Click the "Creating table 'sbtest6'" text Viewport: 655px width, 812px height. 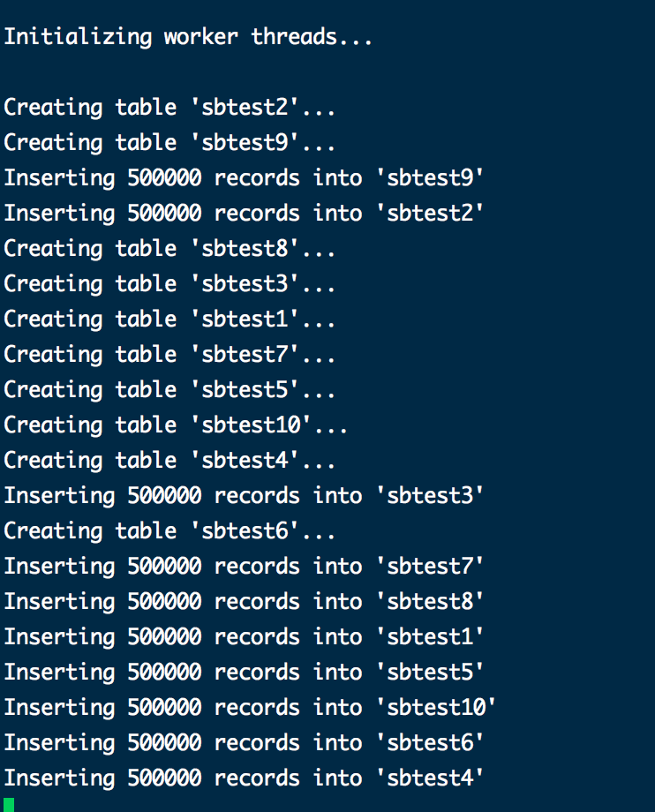point(169,531)
